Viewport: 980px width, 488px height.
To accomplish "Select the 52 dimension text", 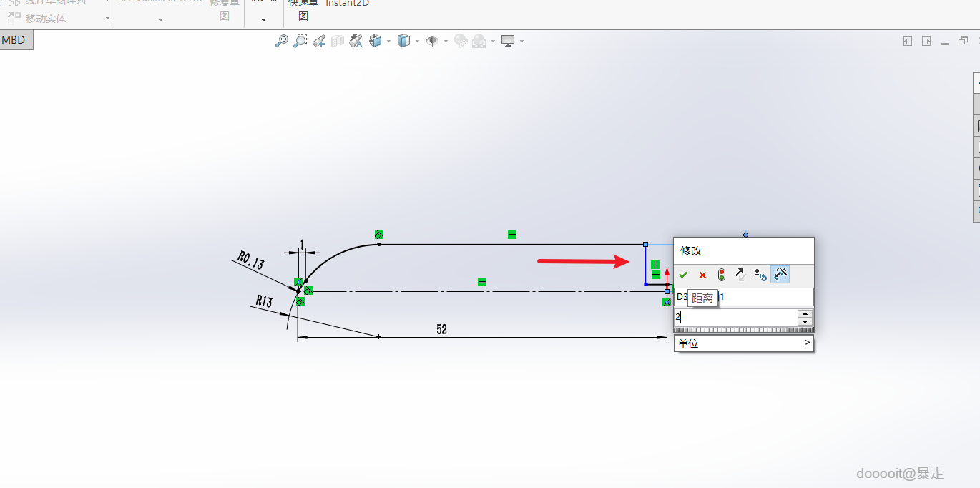I will coord(442,330).
